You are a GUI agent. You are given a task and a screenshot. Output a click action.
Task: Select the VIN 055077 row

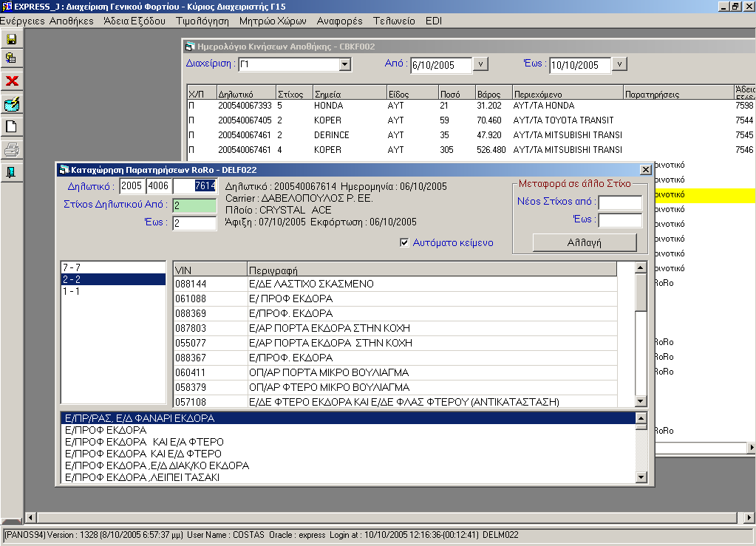(395, 343)
